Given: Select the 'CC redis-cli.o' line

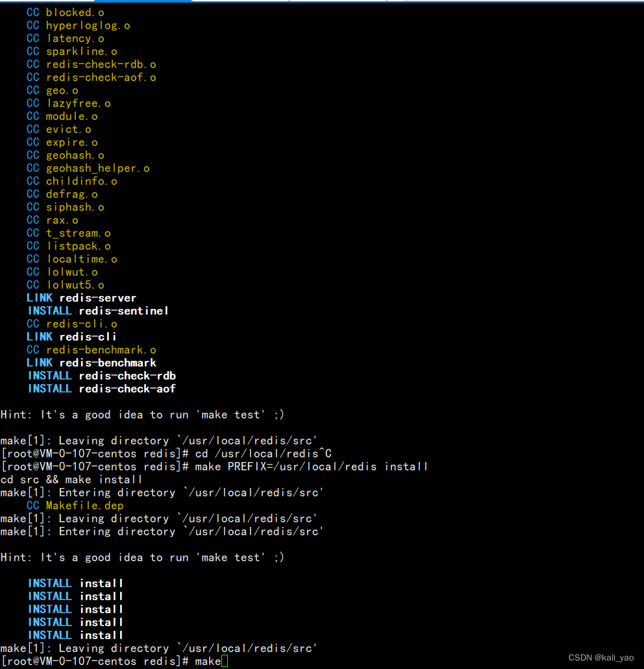Looking at the screenshot, I should pyautogui.click(x=71, y=324).
